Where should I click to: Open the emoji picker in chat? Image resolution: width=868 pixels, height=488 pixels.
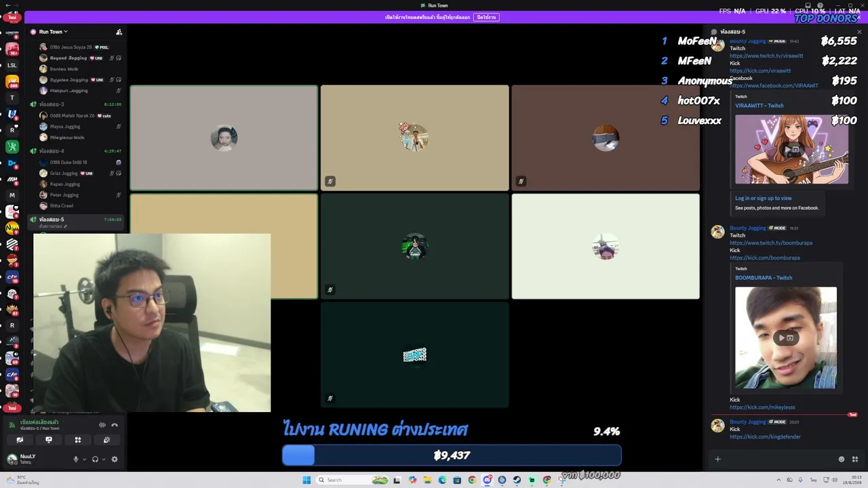click(842, 459)
